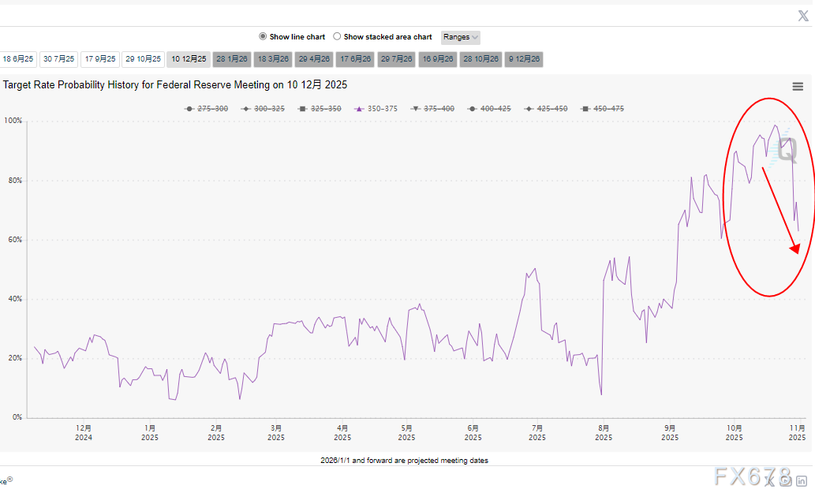The height and width of the screenshot is (504, 815).
Task: Switch to the 17 9月25 meeting tab
Action: (101, 59)
